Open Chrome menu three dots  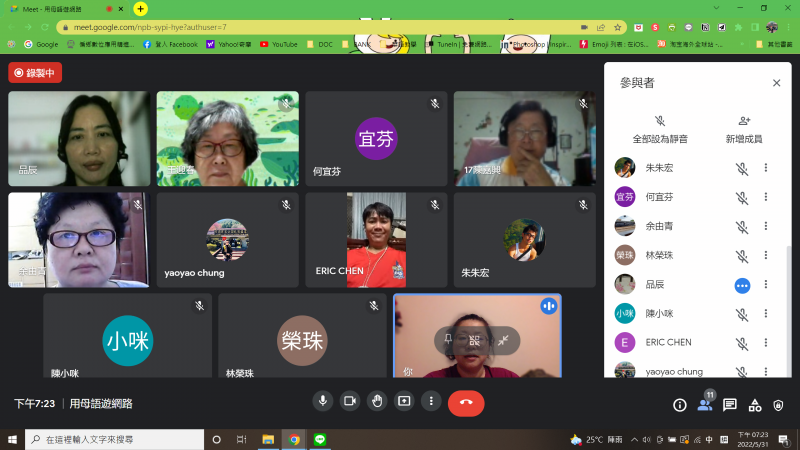[x=789, y=27]
